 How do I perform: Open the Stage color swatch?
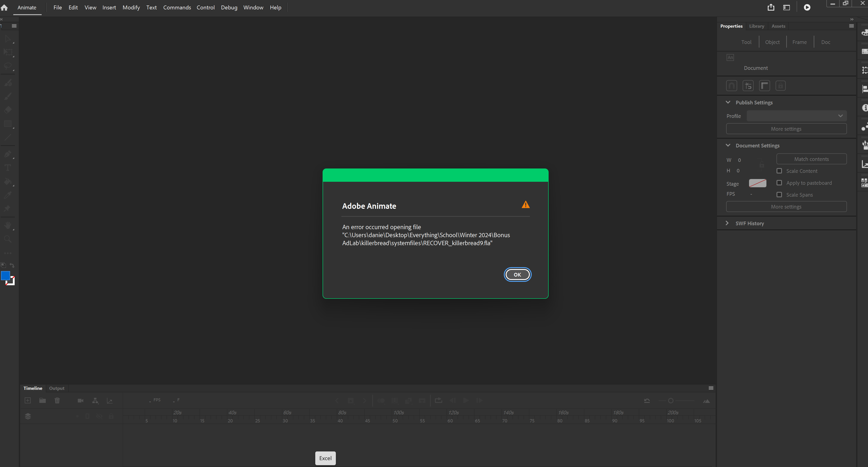(x=758, y=183)
